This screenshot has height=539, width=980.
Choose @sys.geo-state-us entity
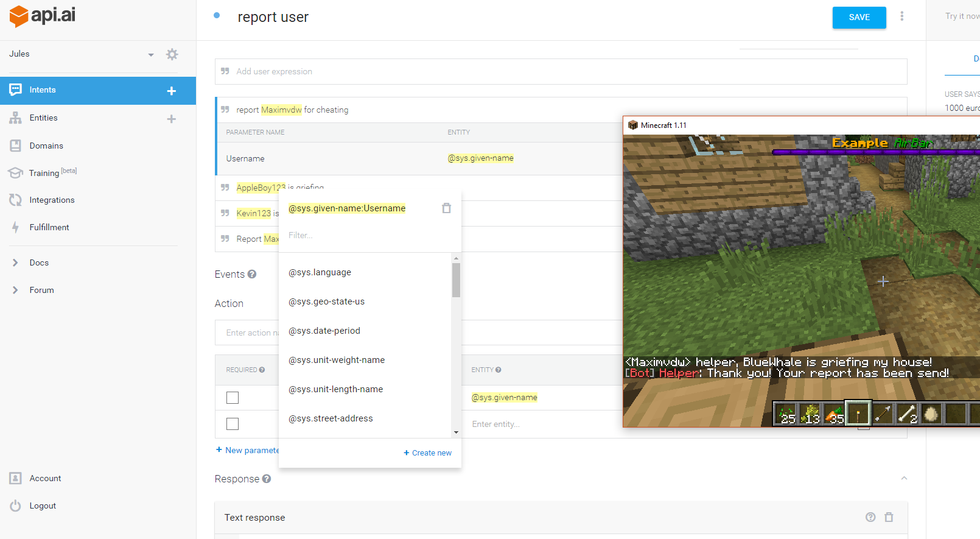326,302
